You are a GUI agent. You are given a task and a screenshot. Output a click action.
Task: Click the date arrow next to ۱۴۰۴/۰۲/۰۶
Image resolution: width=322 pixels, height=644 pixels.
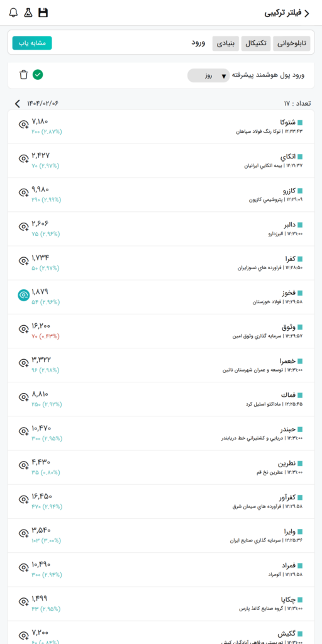click(17, 103)
